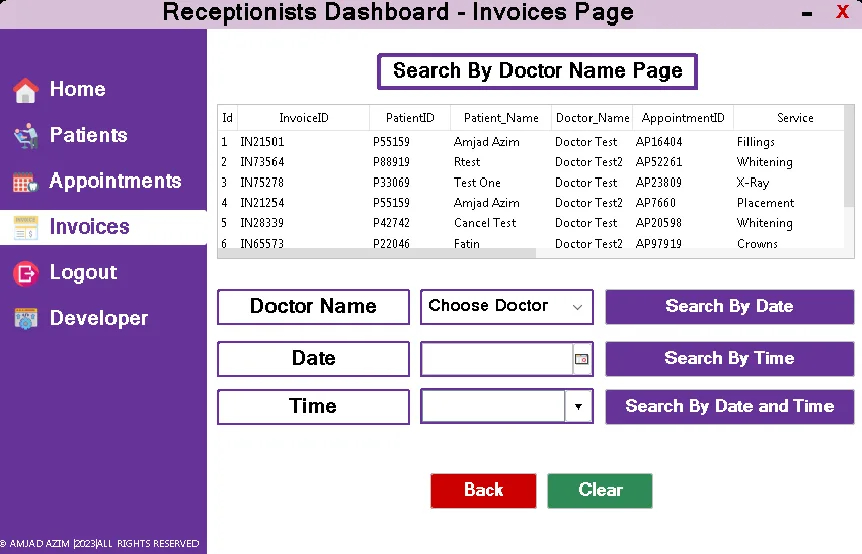Click the Crowns service cell
Viewport: 862px width, 554px height.
click(x=757, y=243)
